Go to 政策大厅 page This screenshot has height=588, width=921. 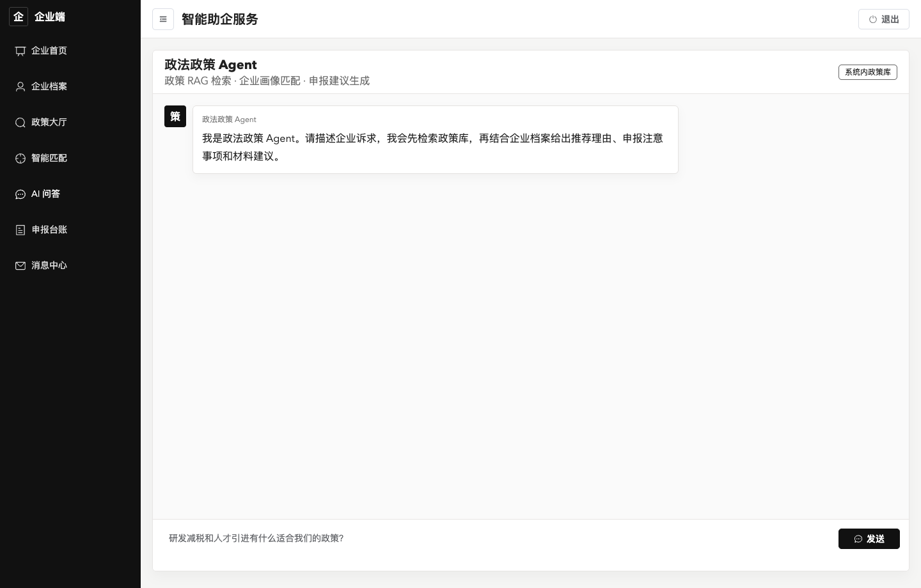pos(70,122)
